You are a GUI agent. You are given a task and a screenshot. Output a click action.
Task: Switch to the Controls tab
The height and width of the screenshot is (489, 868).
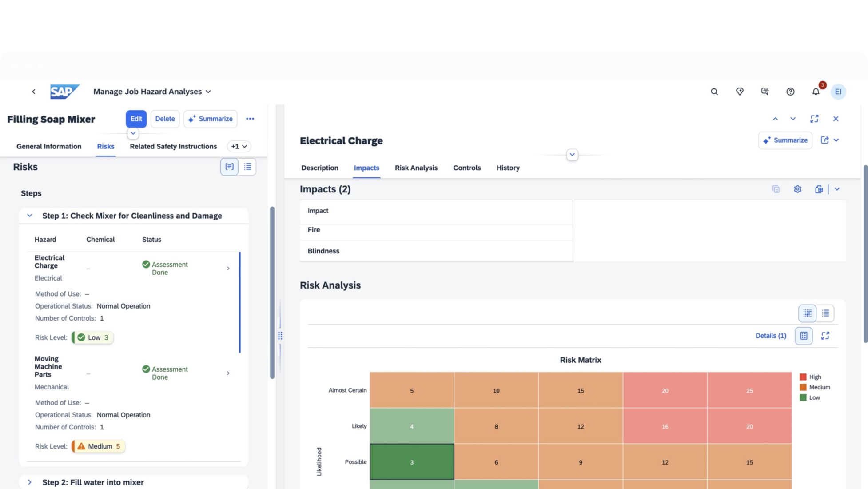tap(467, 168)
